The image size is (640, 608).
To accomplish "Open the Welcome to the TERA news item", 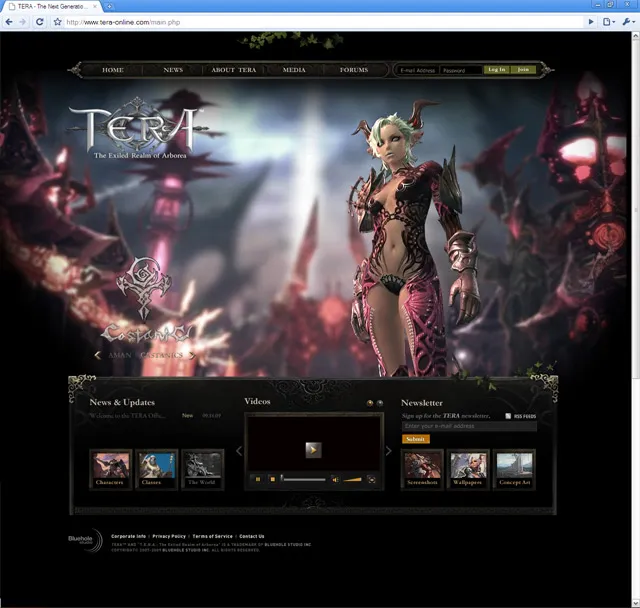I will point(127,415).
